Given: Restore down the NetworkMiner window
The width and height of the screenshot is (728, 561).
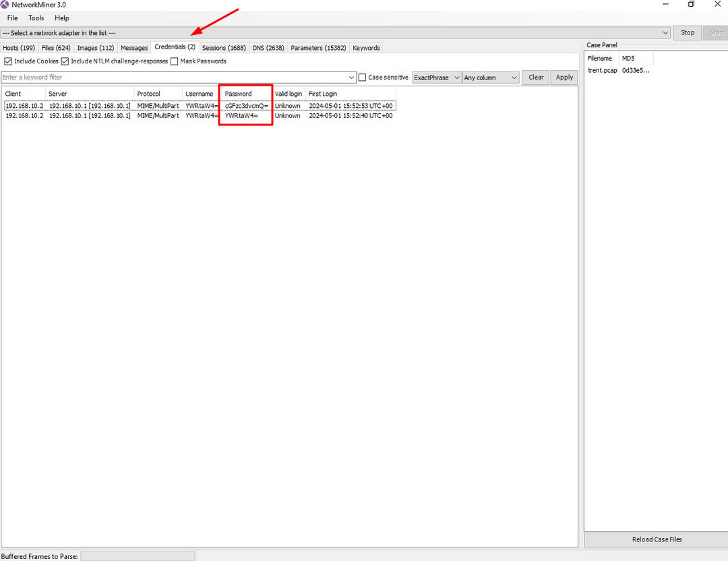Looking at the screenshot, I should pos(691,5).
